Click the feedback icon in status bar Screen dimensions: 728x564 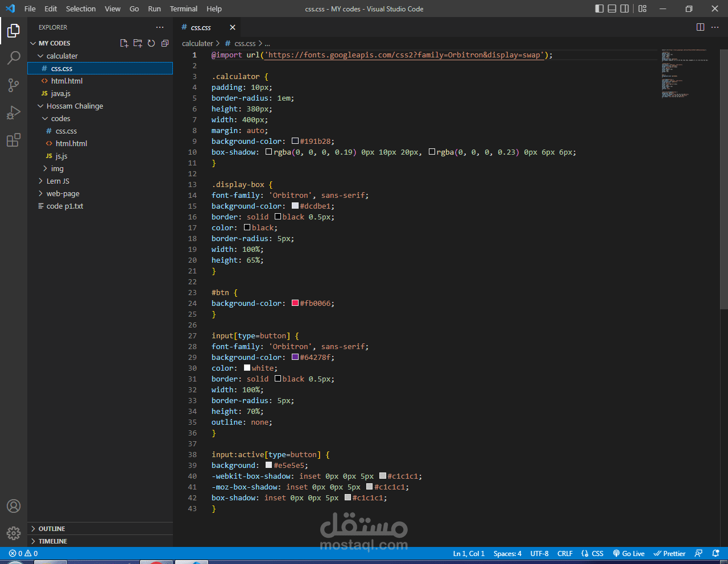(x=698, y=553)
